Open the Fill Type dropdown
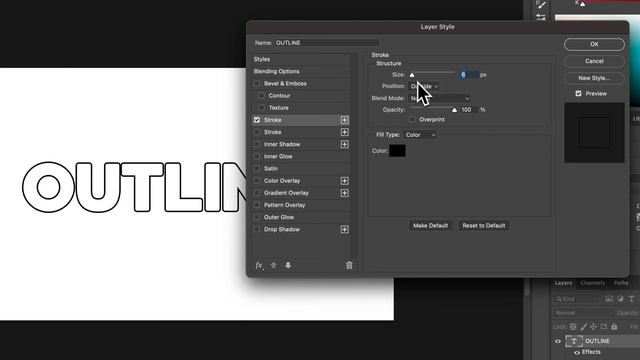The height and width of the screenshot is (360, 640). point(420,135)
